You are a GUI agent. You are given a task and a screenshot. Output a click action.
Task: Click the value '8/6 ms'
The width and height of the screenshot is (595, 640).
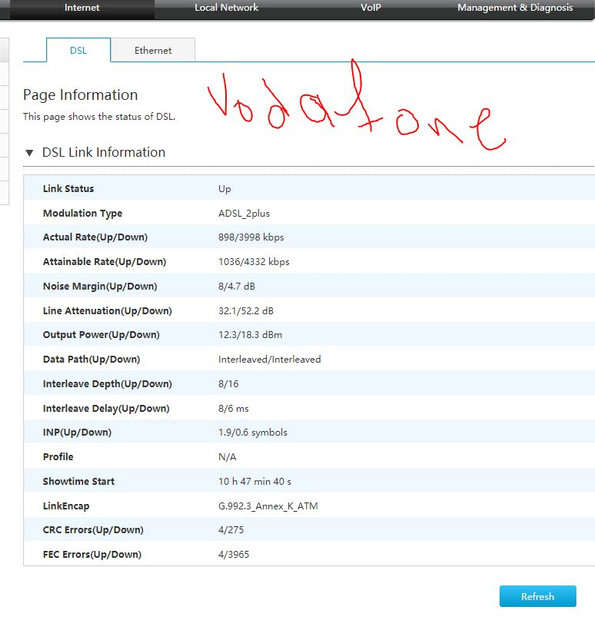(233, 409)
